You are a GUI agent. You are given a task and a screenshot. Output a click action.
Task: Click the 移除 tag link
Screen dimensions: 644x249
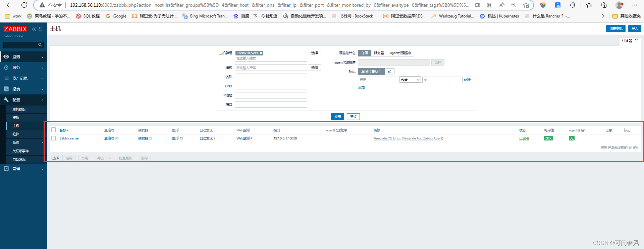pyautogui.click(x=467, y=80)
